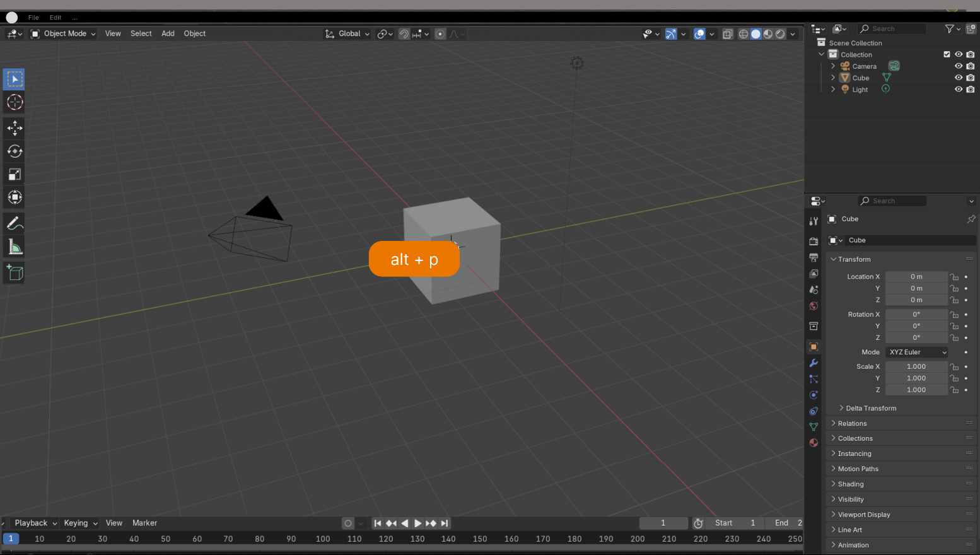Screen dimensions: 980x555
Task: Click the current frame field
Action: coord(663,523)
